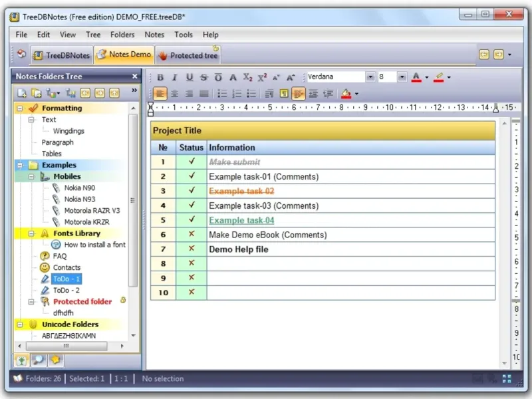Insert a numbered list

pos(237,94)
